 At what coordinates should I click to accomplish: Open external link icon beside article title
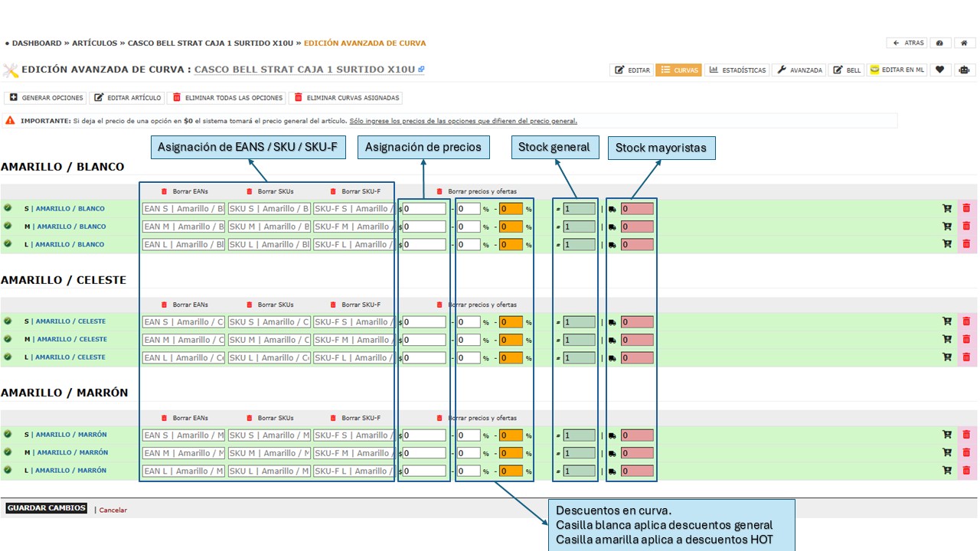coord(421,70)
